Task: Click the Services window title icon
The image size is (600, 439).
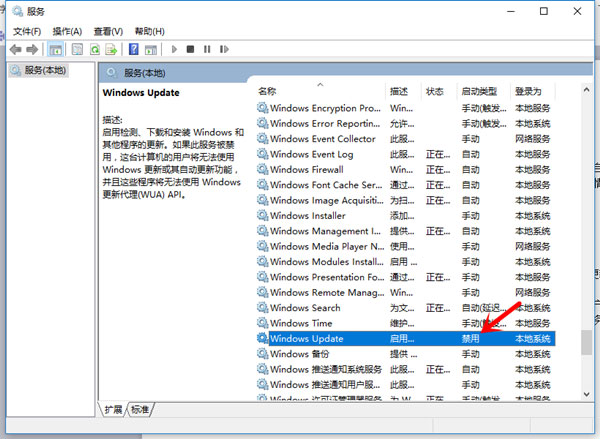Action: pos(17,11)
